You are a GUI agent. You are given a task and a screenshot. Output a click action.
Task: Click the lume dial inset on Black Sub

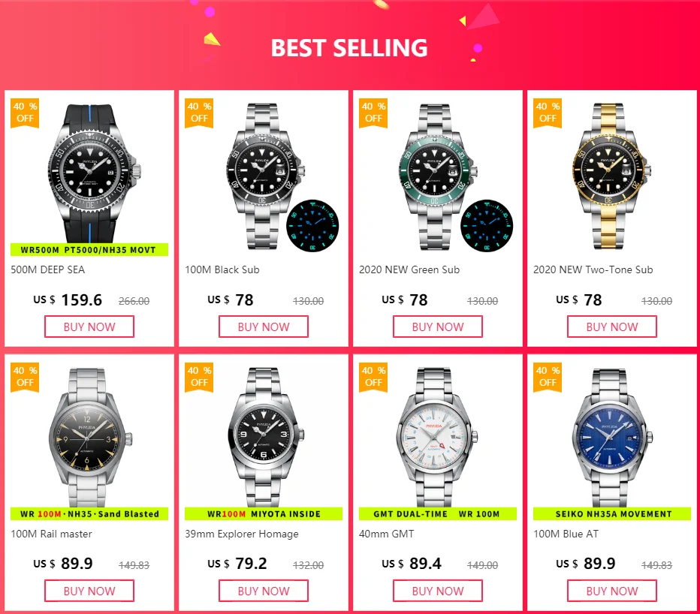pos(312,225)
